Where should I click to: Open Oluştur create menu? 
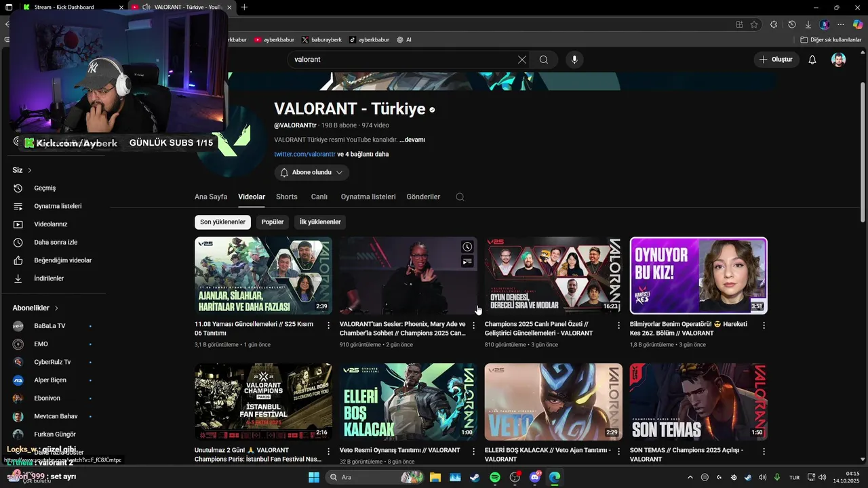pyautogui.click(x=776, y=60)
